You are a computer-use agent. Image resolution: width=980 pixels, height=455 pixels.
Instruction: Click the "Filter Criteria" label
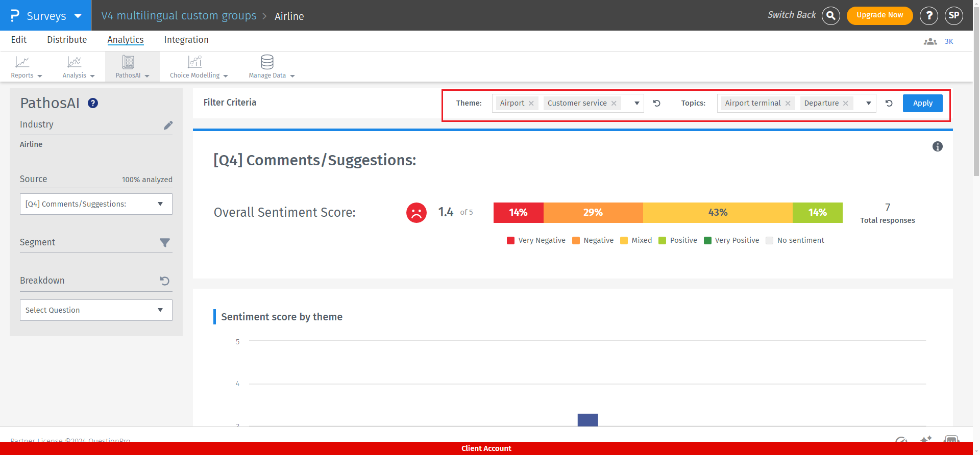230,103
